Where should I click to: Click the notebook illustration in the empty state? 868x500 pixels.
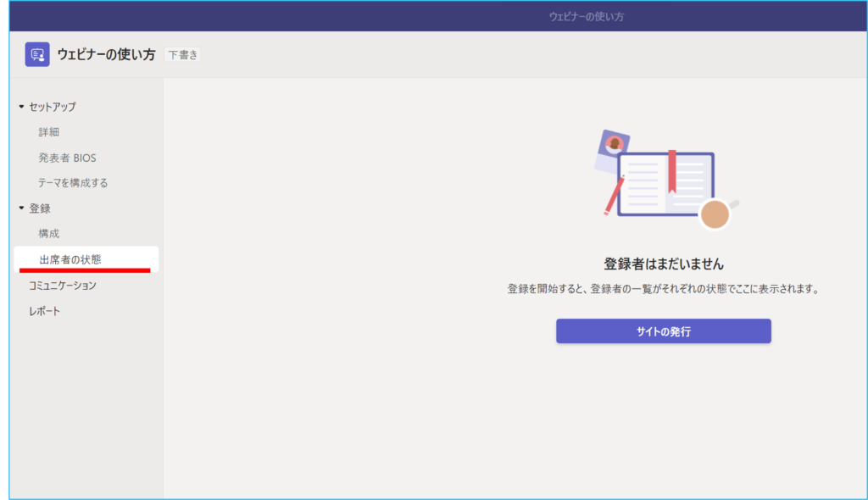(665, 183)
